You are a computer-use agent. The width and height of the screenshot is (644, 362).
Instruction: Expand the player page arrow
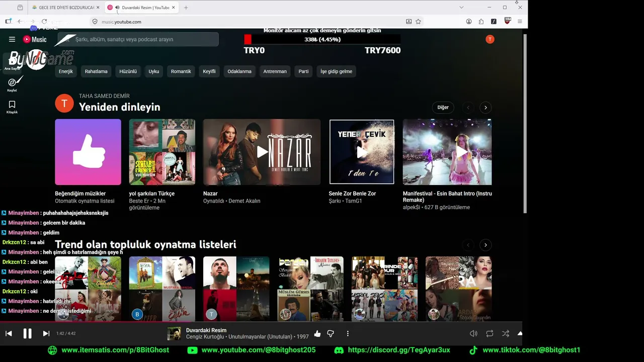click(520, 333)
